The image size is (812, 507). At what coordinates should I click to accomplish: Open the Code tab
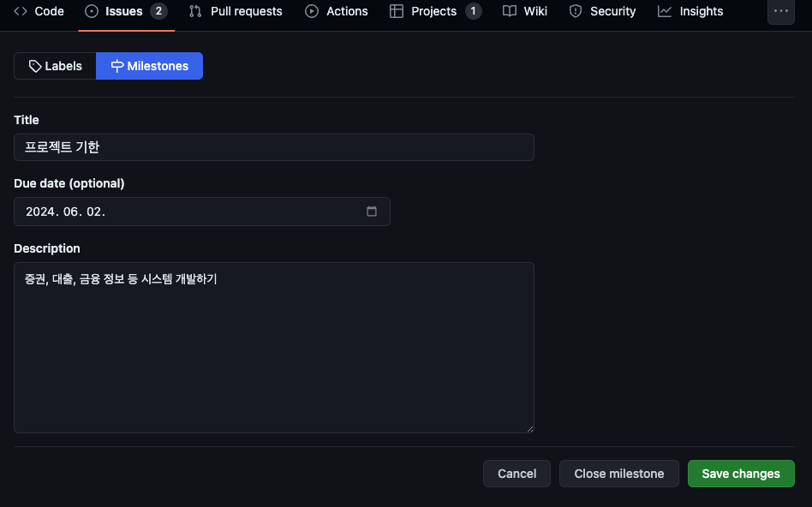pos(39,11)
